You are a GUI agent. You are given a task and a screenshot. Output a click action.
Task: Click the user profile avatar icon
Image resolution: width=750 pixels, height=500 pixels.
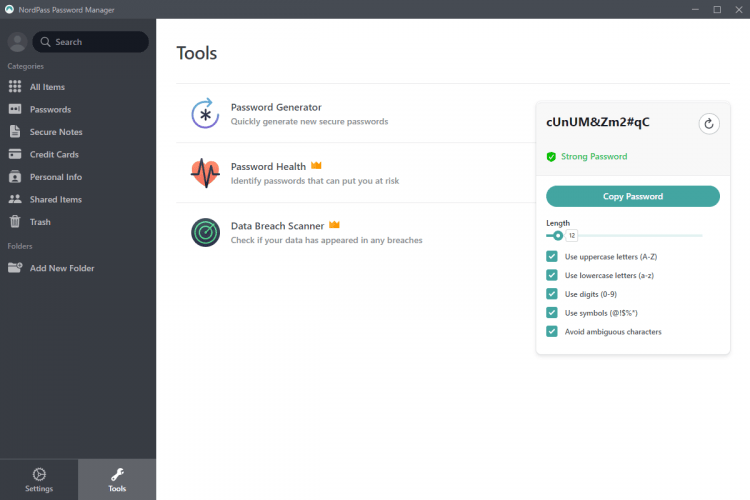(x=17, y=42)
